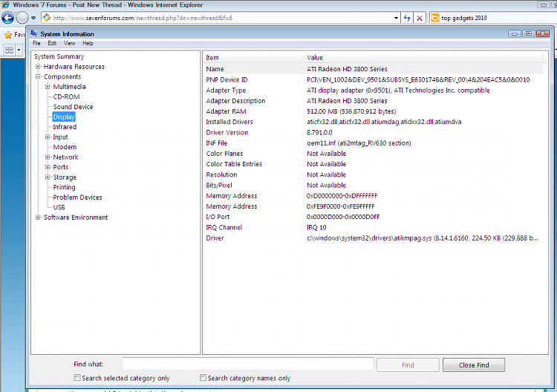Select the PNP Device ID row
This screenshot has width=557, height=392.
(374, 79)
